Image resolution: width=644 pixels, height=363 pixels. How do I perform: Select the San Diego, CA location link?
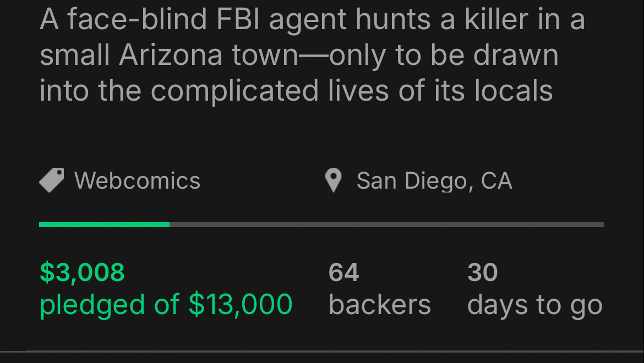click(434, 180)
